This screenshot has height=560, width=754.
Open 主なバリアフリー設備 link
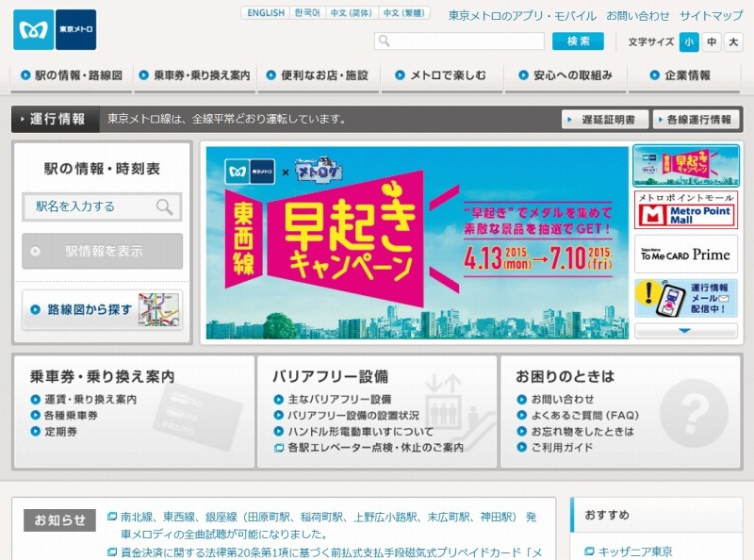pos(338,400)
